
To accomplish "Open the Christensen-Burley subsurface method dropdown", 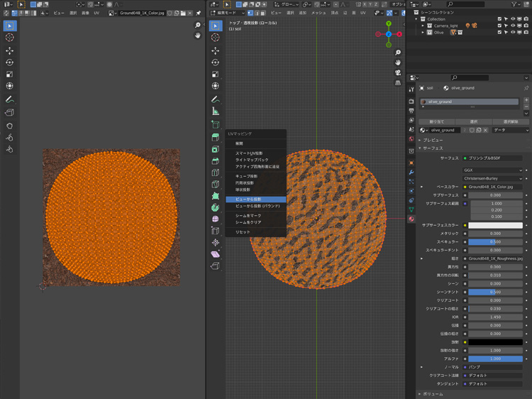I will [x=493, y=178].
